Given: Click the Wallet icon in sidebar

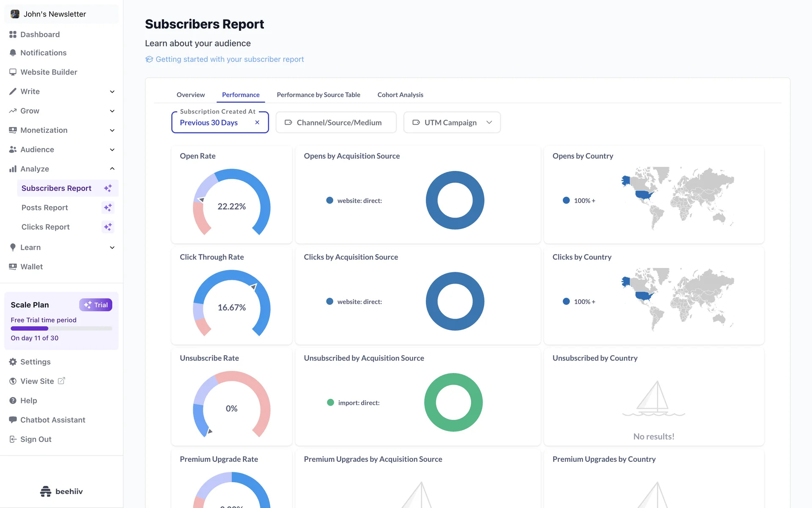Looking at the screenshot, I should coord(13,267).
